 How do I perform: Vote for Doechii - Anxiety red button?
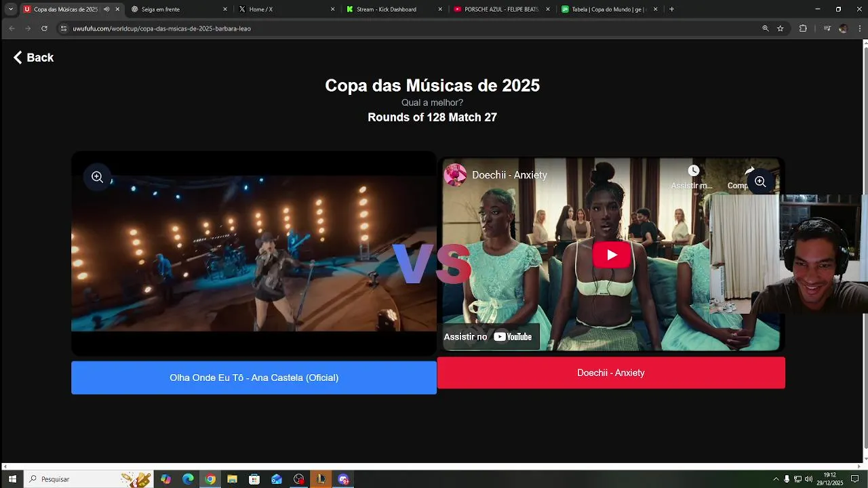pyautogui.click(x=611, y=373)
